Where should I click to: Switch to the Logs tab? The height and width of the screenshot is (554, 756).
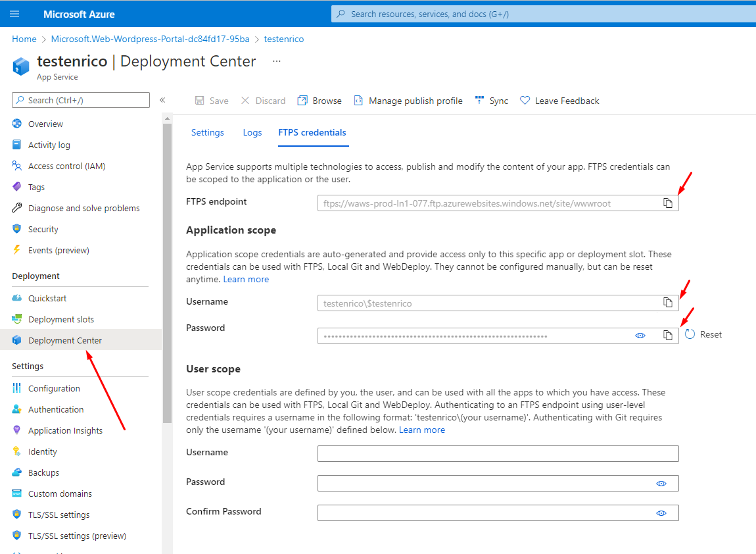coord(252,132)
